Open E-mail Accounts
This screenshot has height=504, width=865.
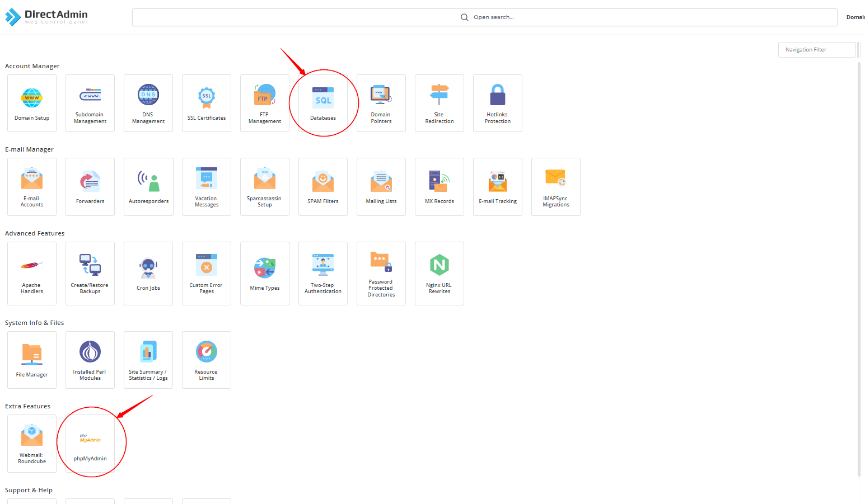32,187
